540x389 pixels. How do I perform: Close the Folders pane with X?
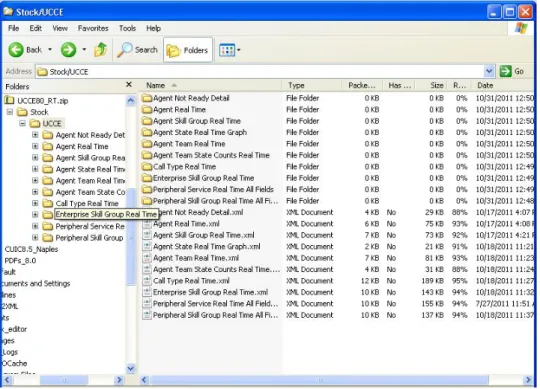coord(129,85)
